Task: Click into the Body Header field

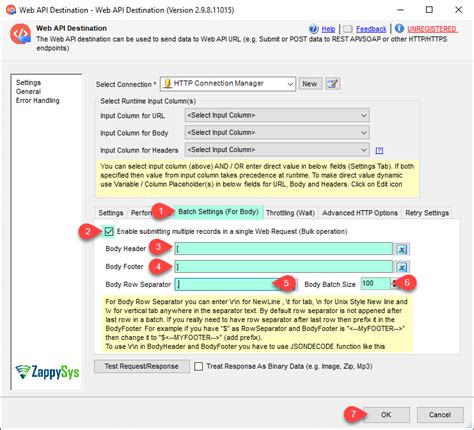Action: tap(284, 249)
